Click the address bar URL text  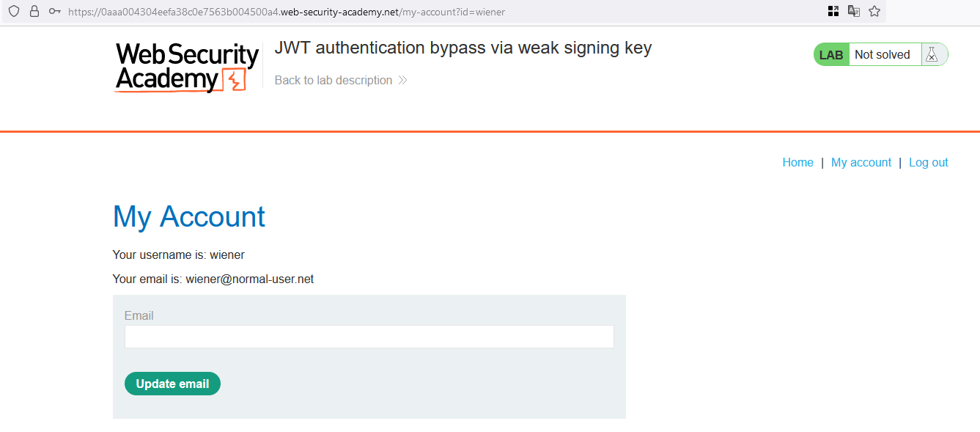(286, 12)
